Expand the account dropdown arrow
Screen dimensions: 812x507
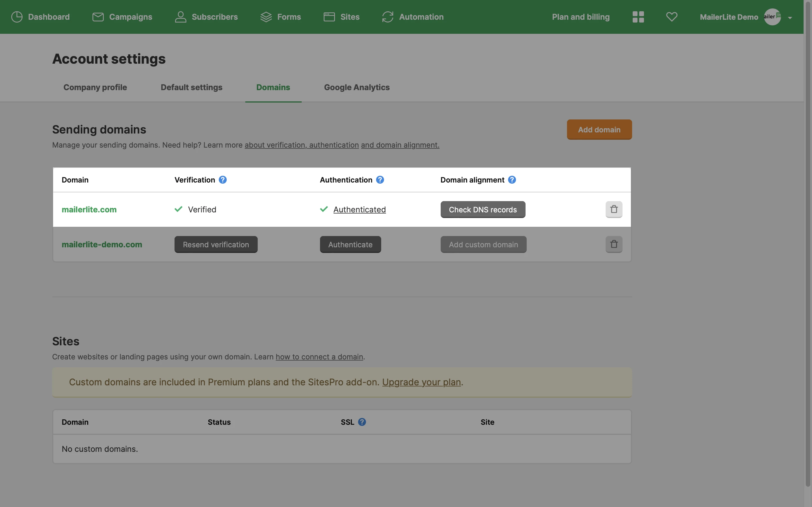pyautogui.click(x=790, y=18)
